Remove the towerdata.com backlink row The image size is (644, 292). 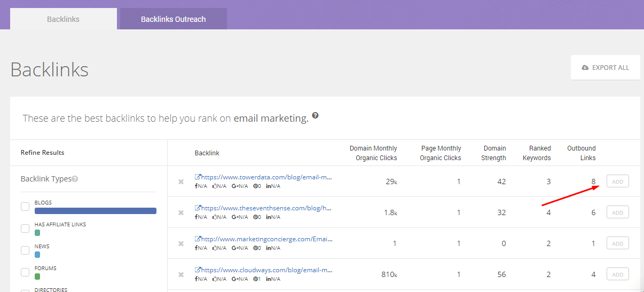pos(181,181)
